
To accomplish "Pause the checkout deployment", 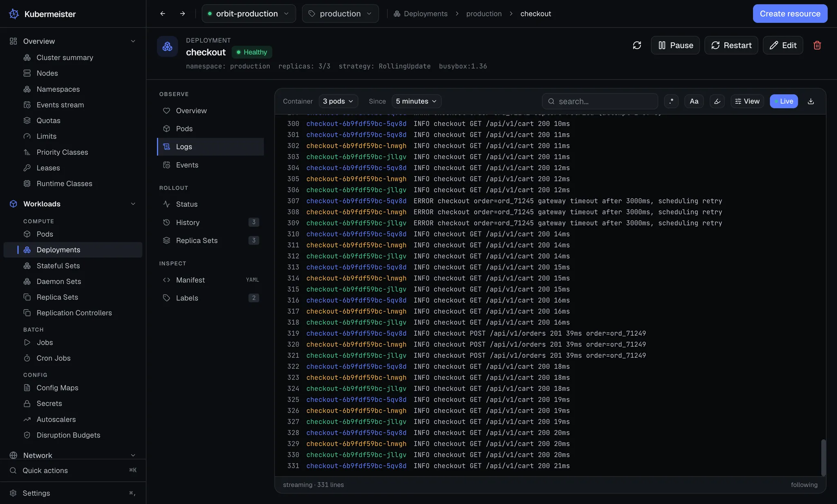I will click(x=675, y=45).
